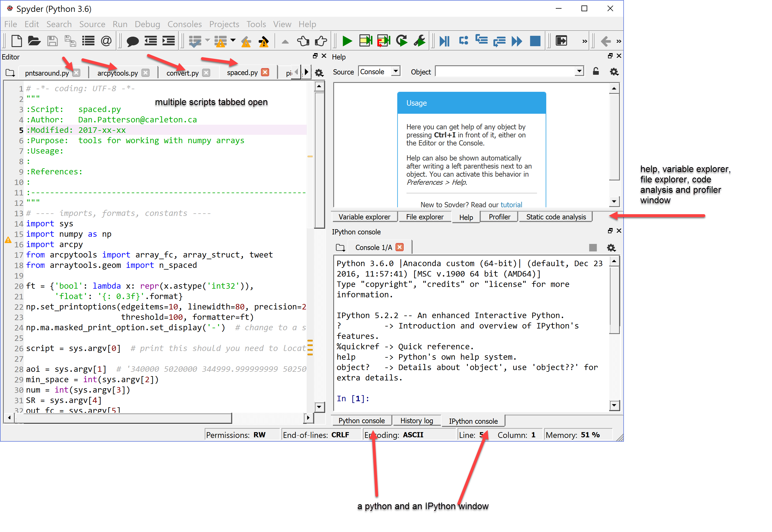
Task: Click the tutorial link in the Help pane
Action: 511,205
